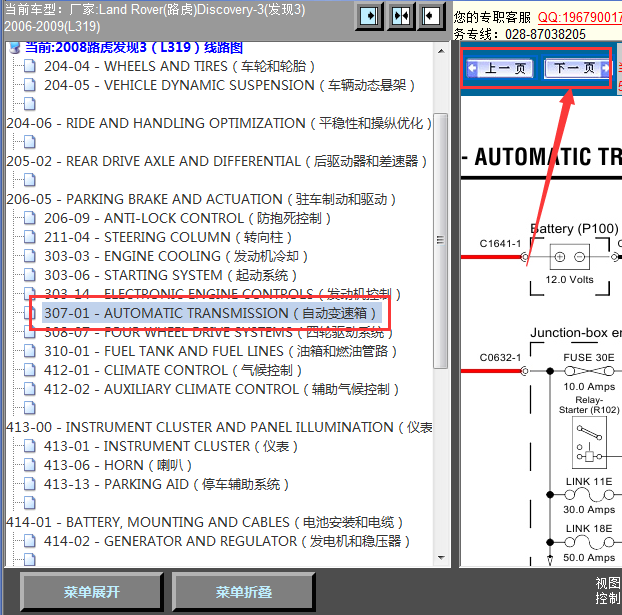Click document icon above 204-06 Ride and Handling
Image resolution: width=622 pixels, height=615 pixels.
pos(30,104)
